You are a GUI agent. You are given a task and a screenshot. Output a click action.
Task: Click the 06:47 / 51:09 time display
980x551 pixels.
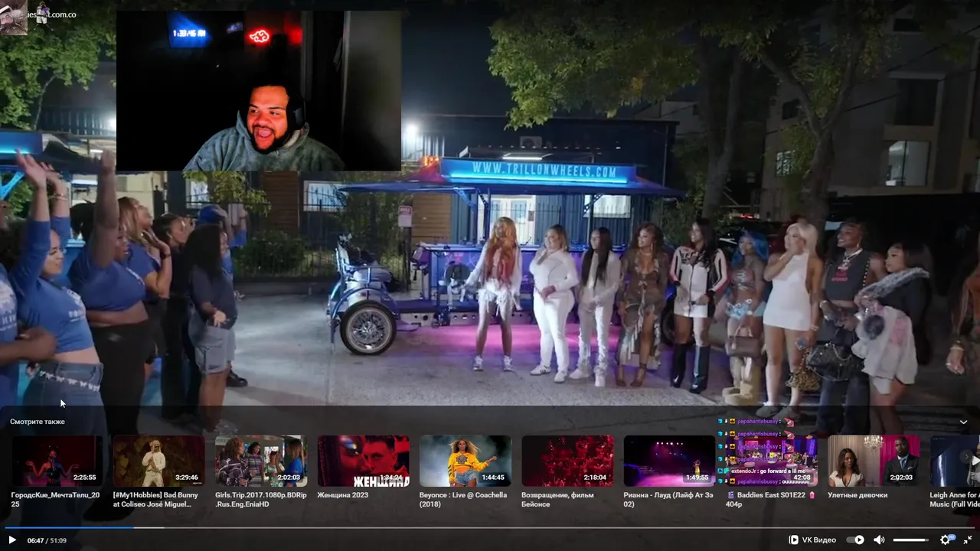(x=47, y=540)
